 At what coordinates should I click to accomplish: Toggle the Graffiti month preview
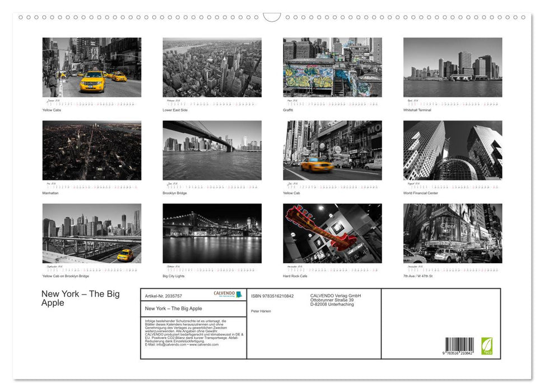click(332, 67)
